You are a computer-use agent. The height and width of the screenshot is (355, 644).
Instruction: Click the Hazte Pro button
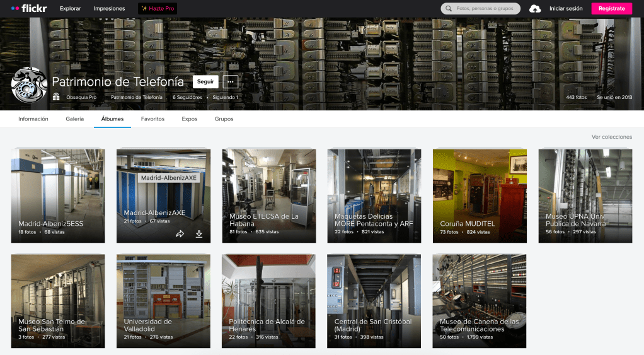tap(158, 9)
